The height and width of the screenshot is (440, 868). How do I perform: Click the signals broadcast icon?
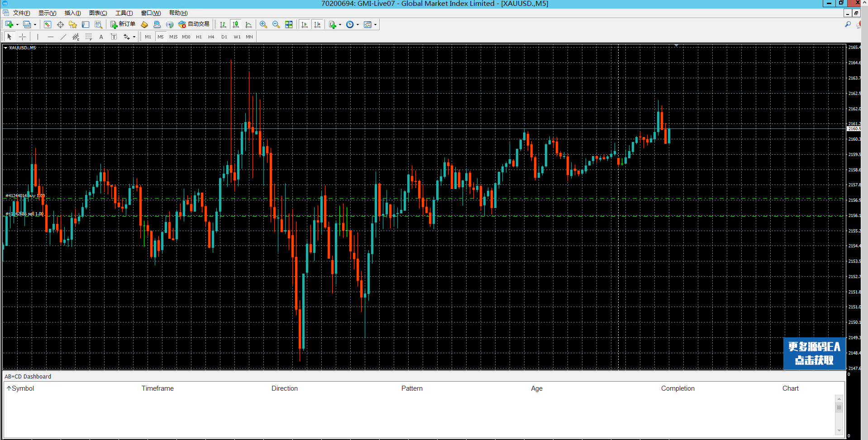pyautogui.click(x=170, y=24)
